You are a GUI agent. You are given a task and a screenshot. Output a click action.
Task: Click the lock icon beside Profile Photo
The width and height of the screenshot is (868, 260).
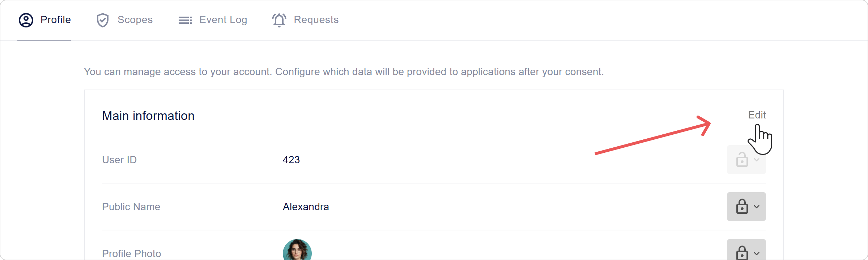(743, 253)
